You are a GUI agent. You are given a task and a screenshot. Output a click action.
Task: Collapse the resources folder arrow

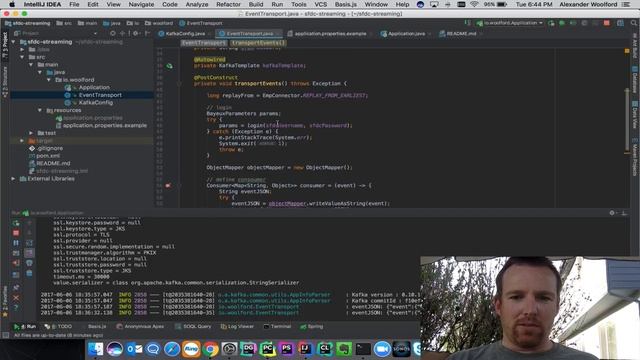[x=40, y=110]
